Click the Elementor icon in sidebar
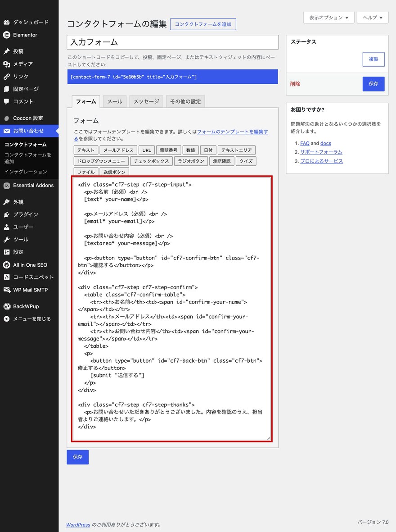 [6, 35]
